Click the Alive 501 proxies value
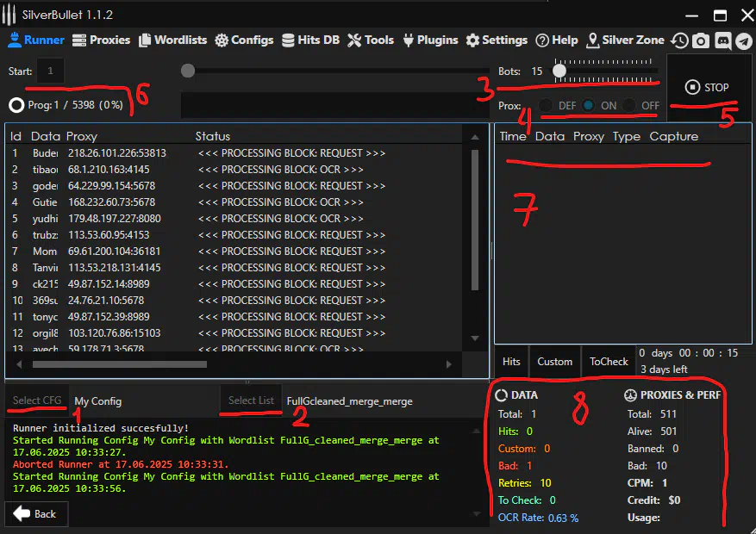 668,431
